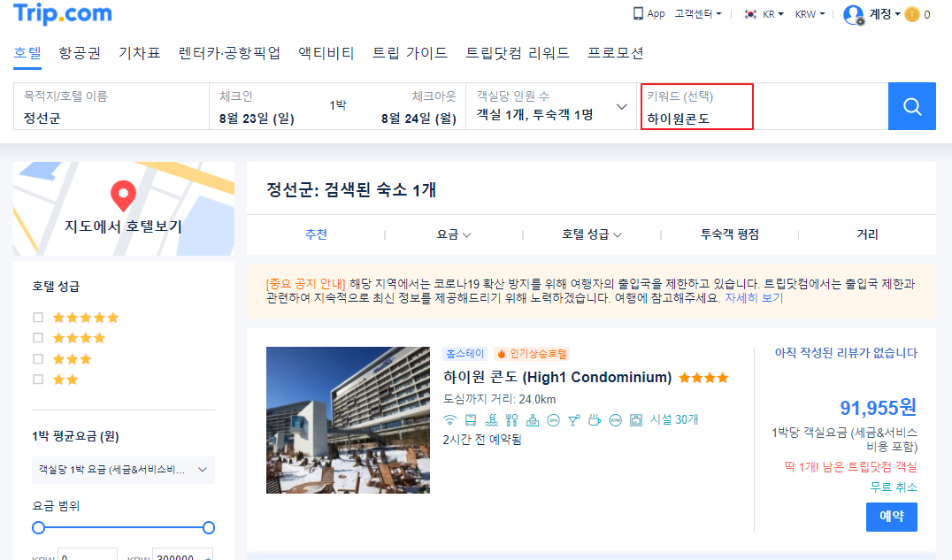This screenshot has height=560, width=952.
Task: Click the Trip.com logo
Action: coord(63,13)
